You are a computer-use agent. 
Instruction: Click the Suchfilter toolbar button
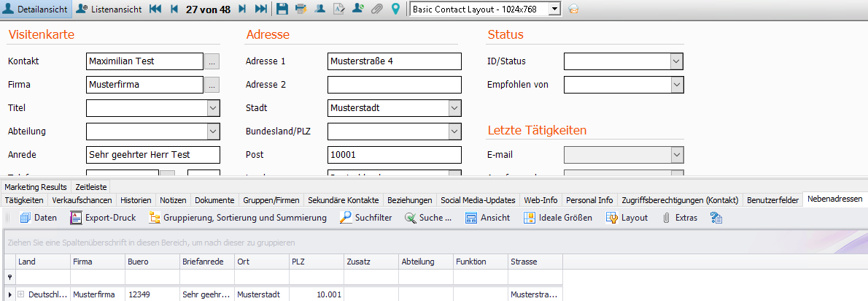click(x=366, y=218)
